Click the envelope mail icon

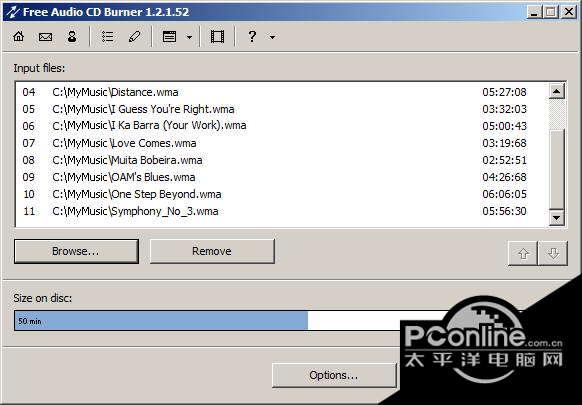point(45,36)
